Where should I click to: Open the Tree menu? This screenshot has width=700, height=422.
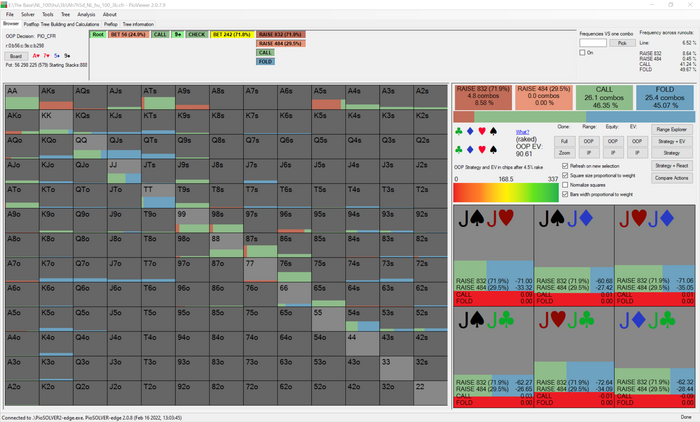66,14
